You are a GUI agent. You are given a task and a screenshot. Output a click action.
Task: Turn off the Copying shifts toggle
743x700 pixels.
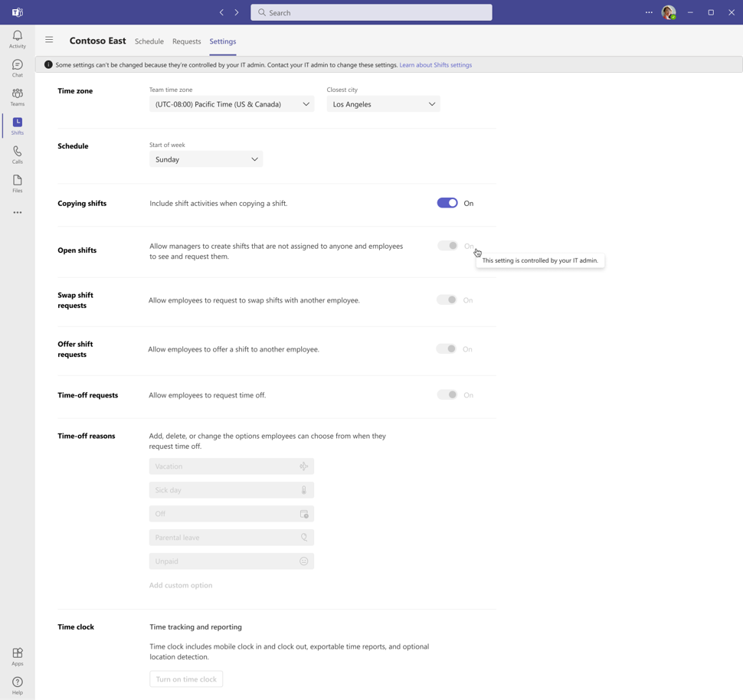[447, 203]
